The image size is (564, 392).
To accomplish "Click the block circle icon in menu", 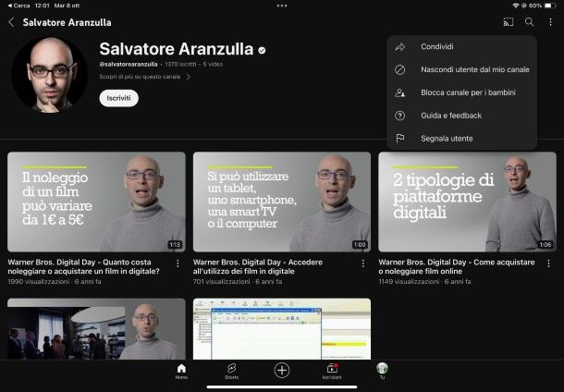I will point(400,69).
